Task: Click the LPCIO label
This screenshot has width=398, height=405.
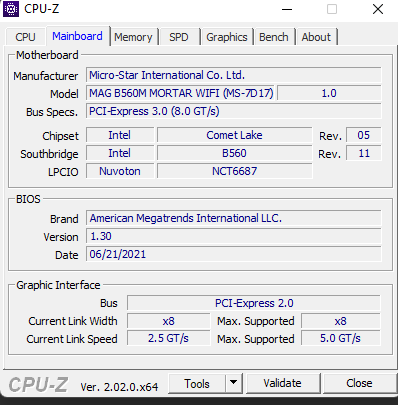Action: 63,172
